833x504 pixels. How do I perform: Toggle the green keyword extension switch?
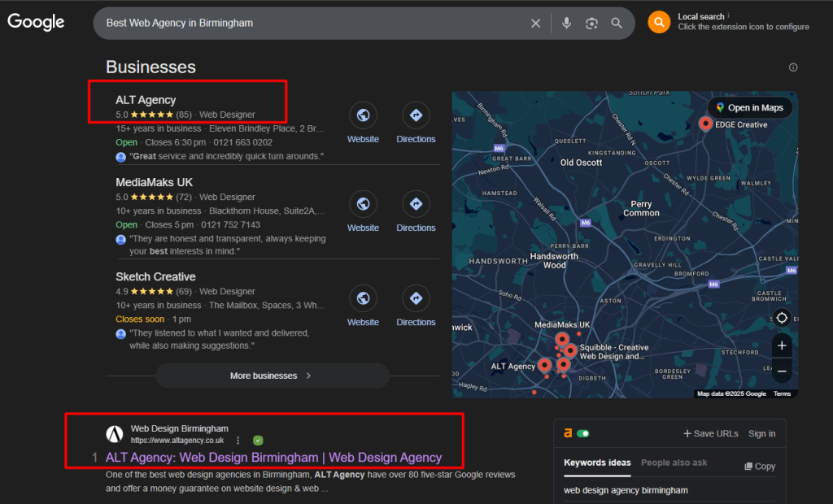coord(582,434)
